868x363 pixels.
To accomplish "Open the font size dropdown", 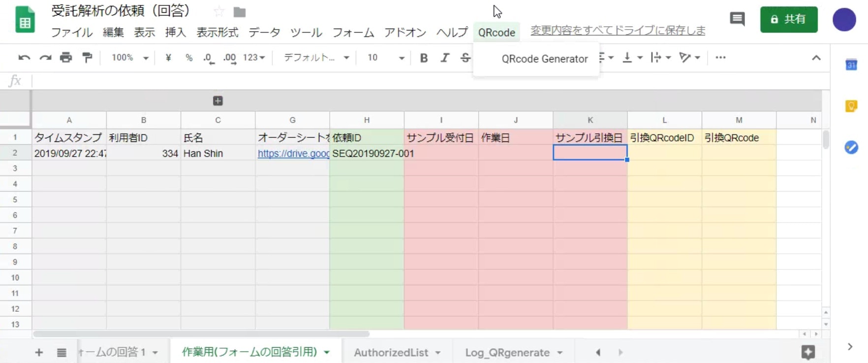I will click(386, 58).
